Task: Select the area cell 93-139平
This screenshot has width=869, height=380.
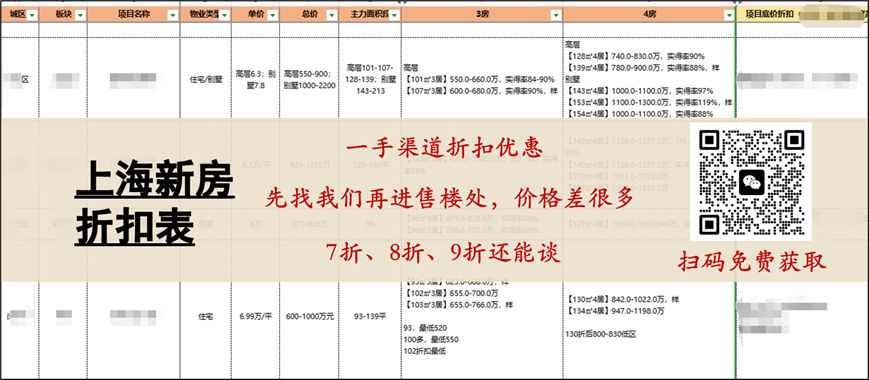Action: pyautogui.click(x=370, y=317)
